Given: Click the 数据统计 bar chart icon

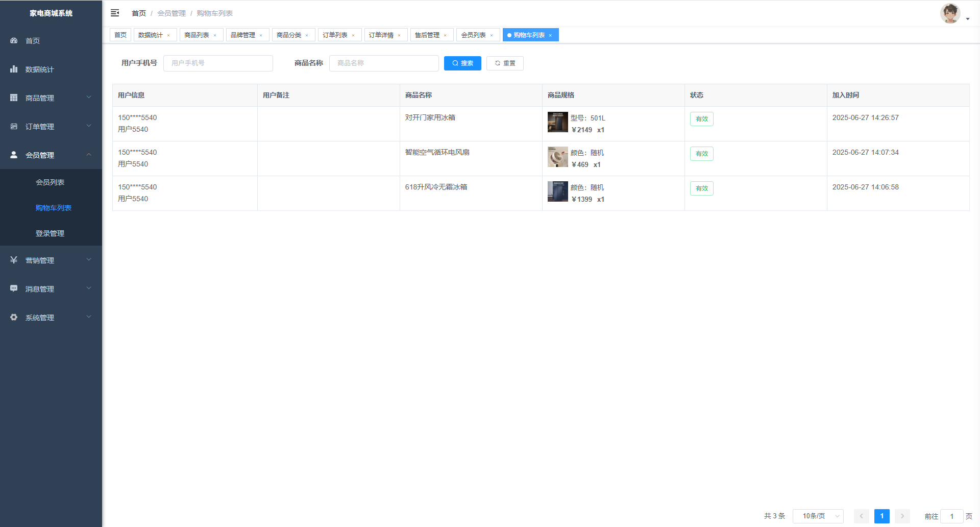Looking at the screenshot, I should click(14, 69).
